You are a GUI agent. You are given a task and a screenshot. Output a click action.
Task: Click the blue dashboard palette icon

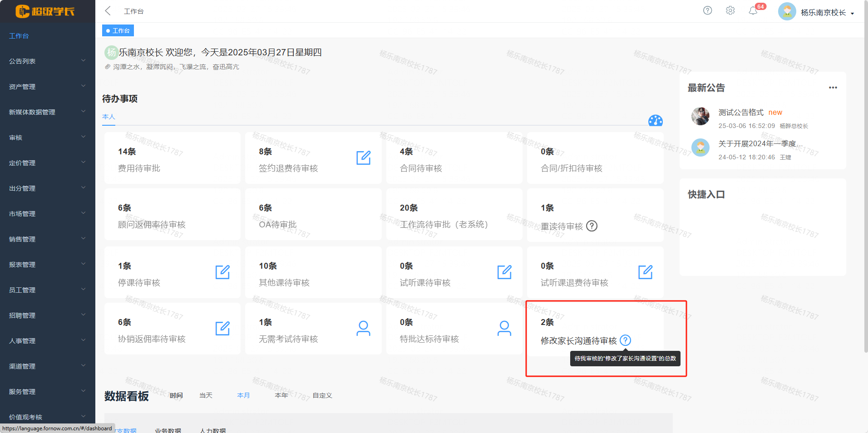pos(655,121)
